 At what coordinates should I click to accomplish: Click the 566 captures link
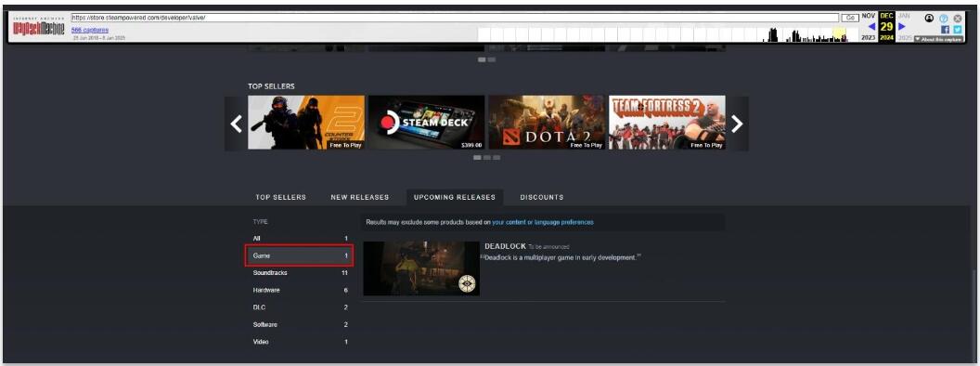(90, 30)
